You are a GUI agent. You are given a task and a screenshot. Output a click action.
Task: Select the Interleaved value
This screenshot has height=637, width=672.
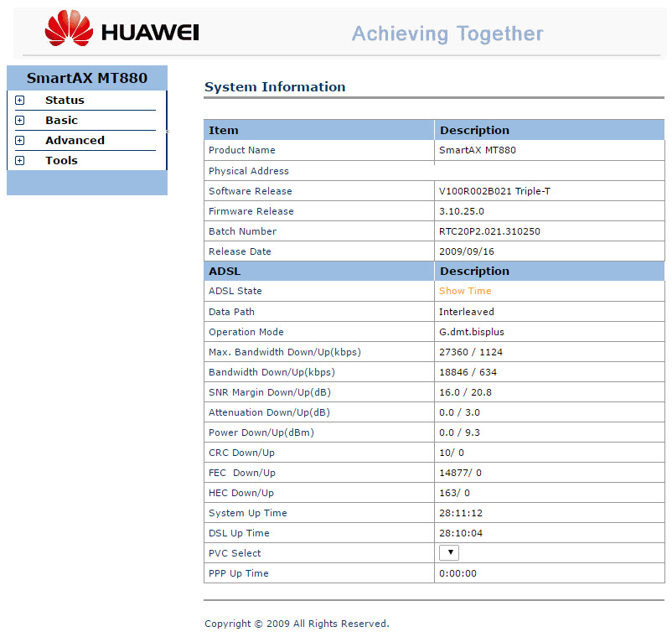pyautogui.click(x=466, y=312)
